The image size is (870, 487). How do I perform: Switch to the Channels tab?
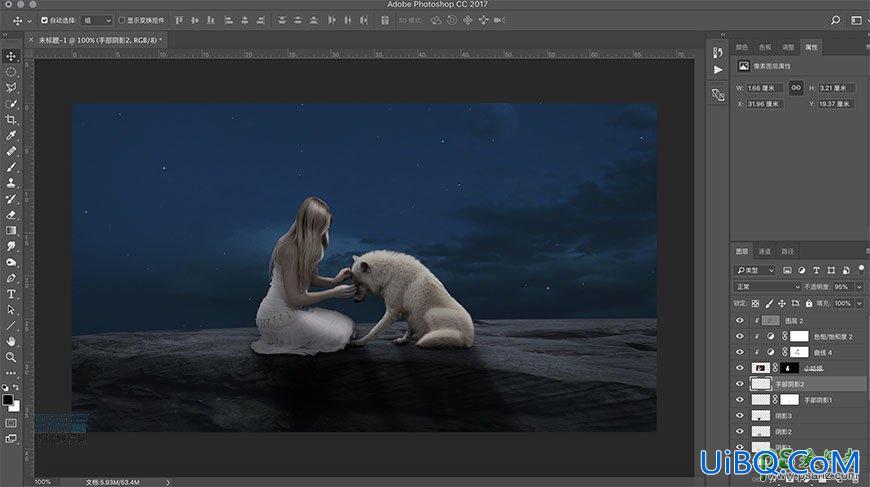point(765,251)
